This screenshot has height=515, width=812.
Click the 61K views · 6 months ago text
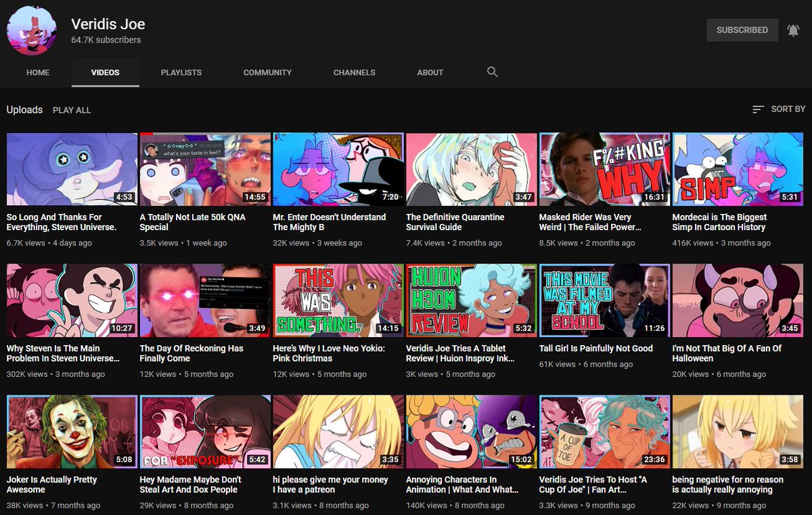coord(586,364)
